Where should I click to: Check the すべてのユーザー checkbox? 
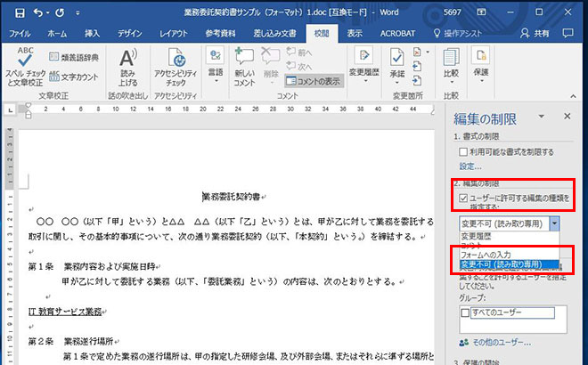[x=464, y=313]
